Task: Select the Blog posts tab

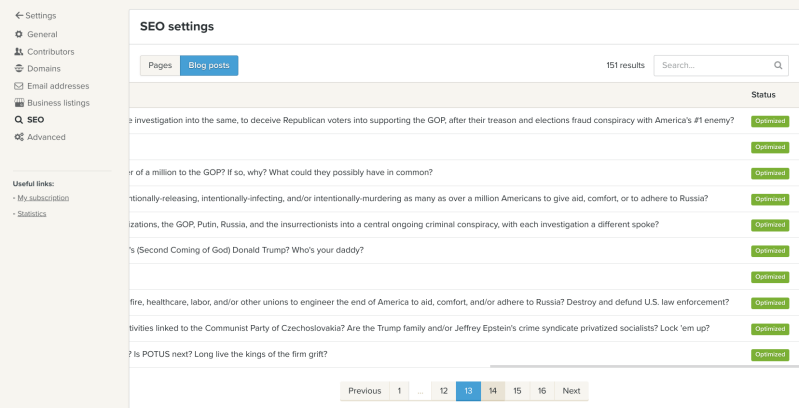Action: pos(209,65)
